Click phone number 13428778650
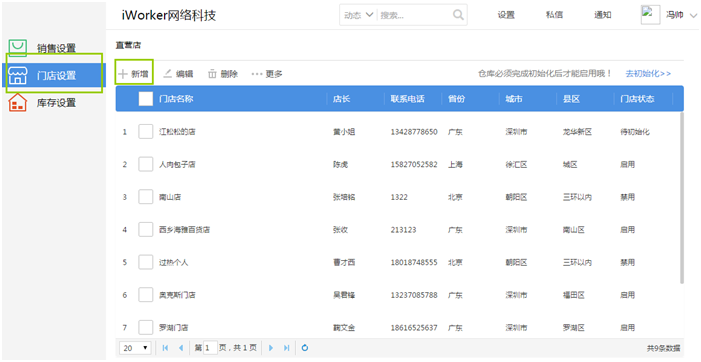 (x=414, y=132)
